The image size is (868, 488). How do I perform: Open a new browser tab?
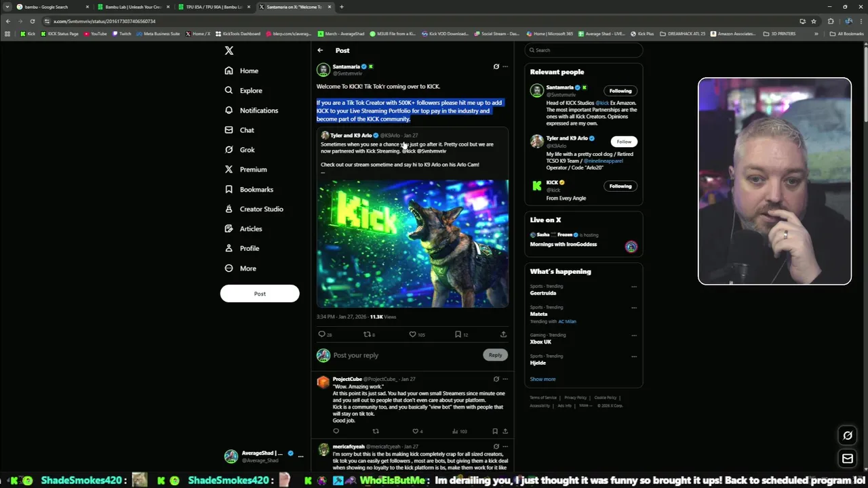point(341,7)
